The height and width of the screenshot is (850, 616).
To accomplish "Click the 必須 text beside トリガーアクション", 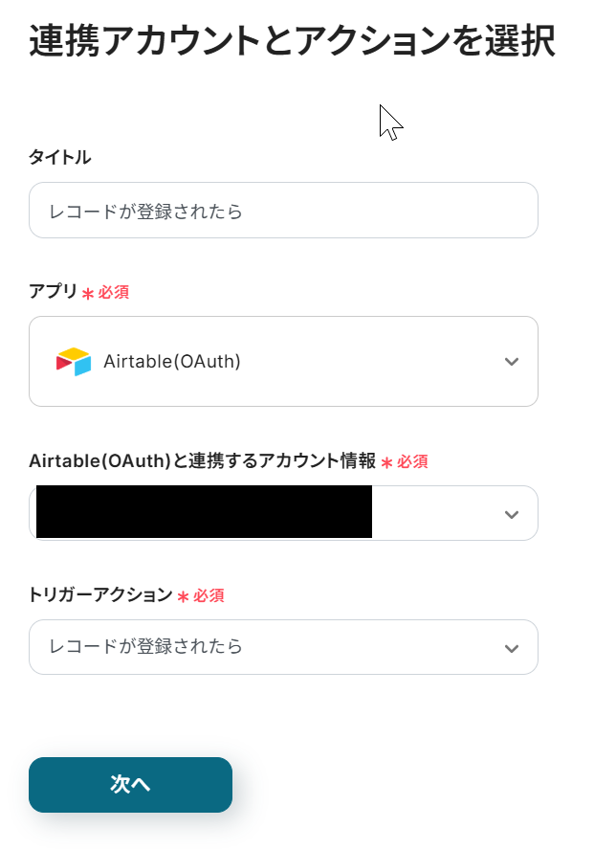I will pos(209,596).
